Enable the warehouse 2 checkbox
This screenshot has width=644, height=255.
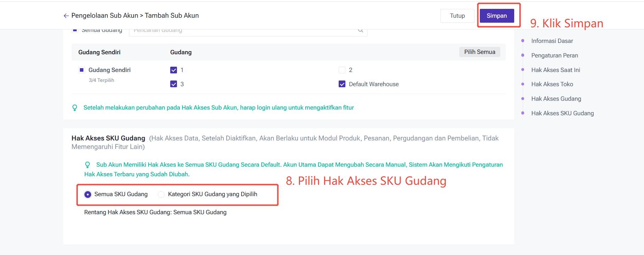click(x=342, y=70)
